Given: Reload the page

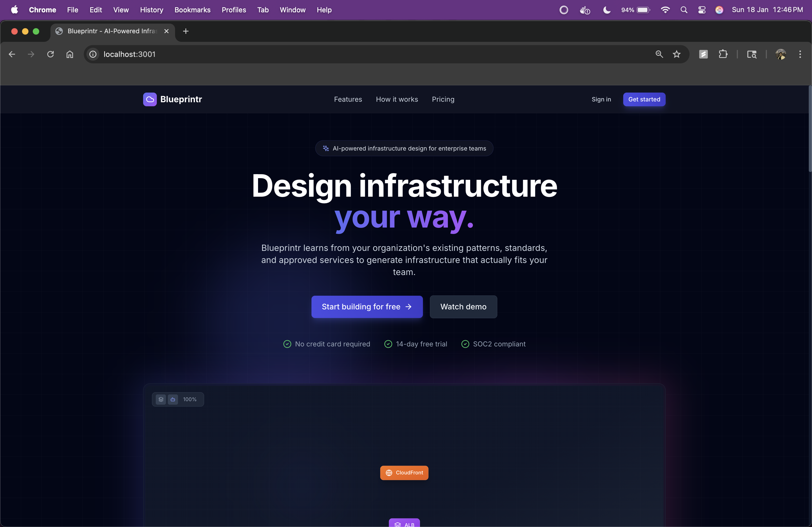Looking at the screenshot, I should (50, 54).
